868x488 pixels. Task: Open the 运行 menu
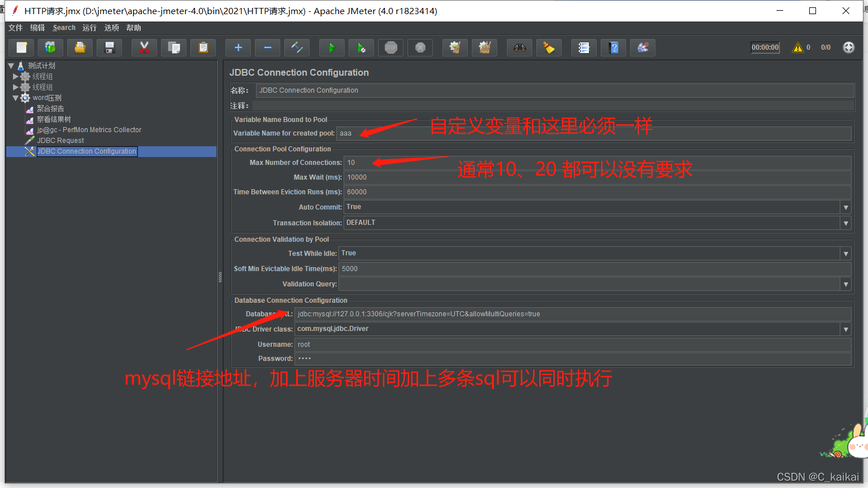coord(89,28)
